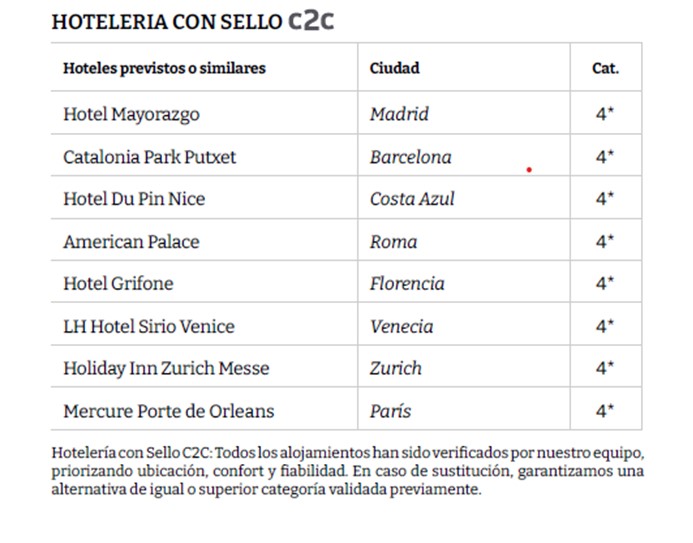The image size is (693, 543).
Task: Click the 'Cat.' column header
Action: [605, 69]
